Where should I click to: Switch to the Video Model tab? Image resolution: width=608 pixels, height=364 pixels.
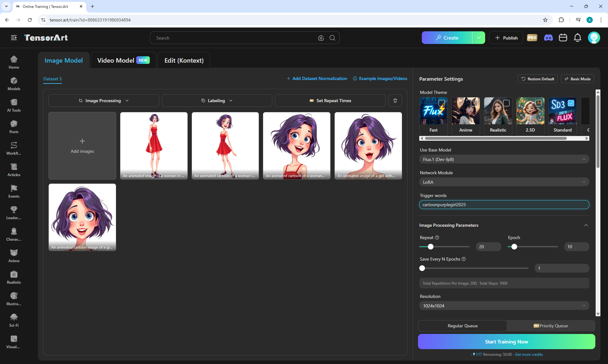(x=123, y=60)
